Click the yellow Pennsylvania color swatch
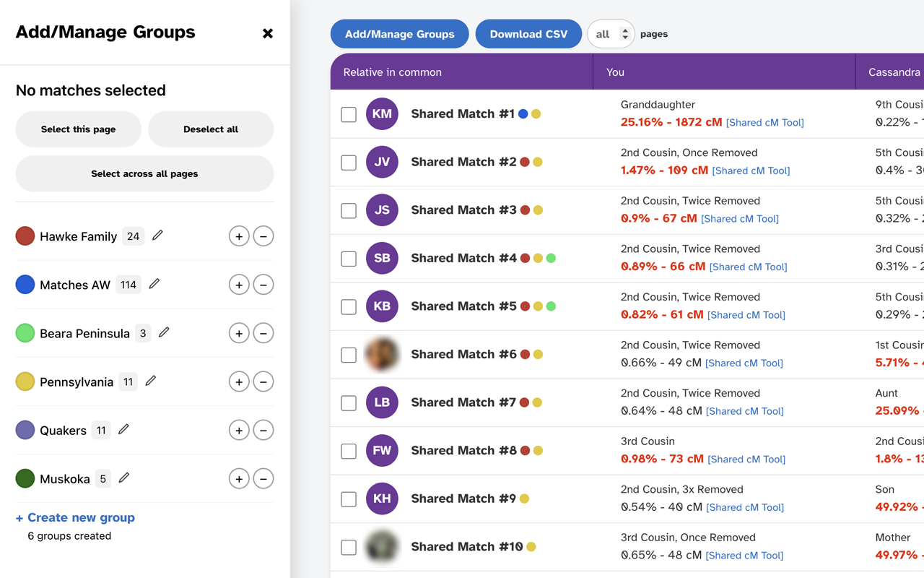924x578 pixels. point(25,381)
